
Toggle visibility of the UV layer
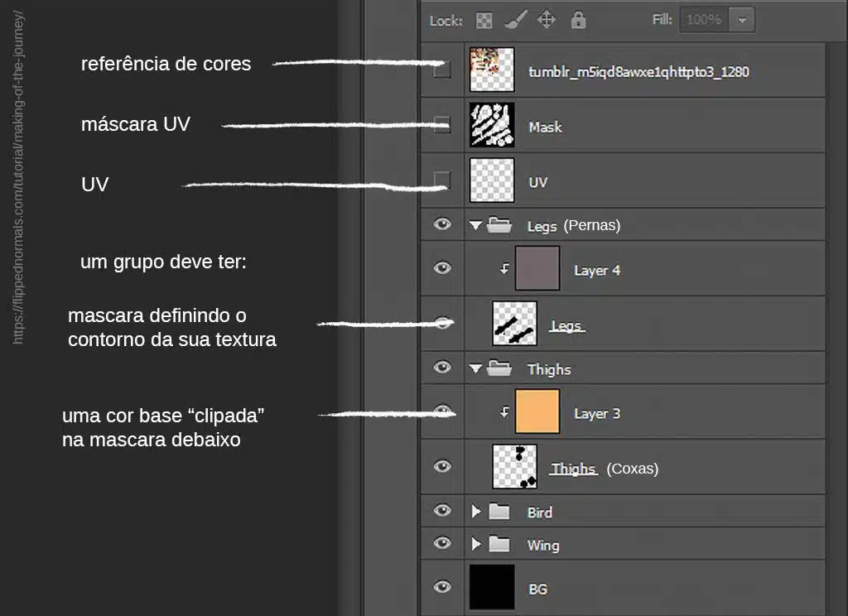443,180
